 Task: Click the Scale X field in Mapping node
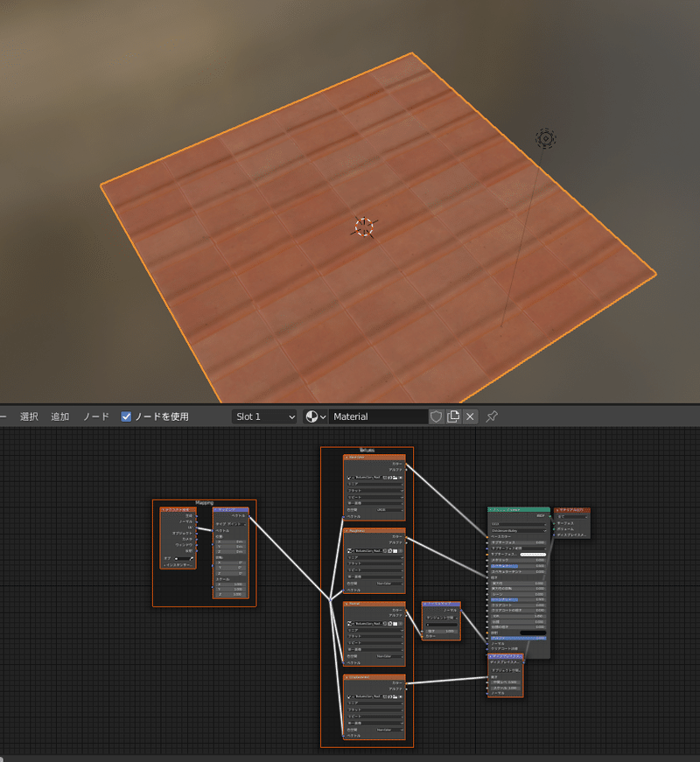231,584
